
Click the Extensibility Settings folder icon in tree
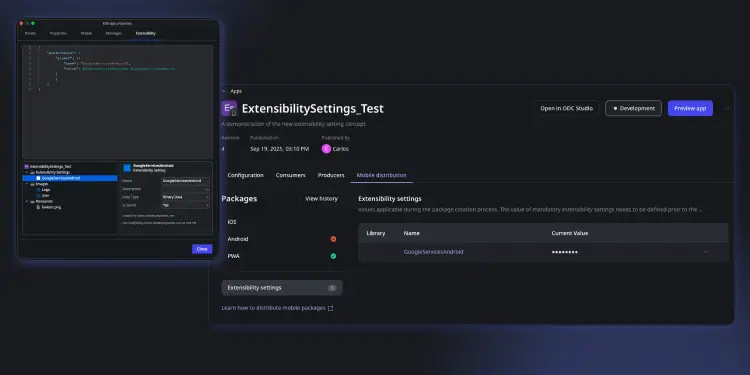pyautogui.click(x=32, y=172)
